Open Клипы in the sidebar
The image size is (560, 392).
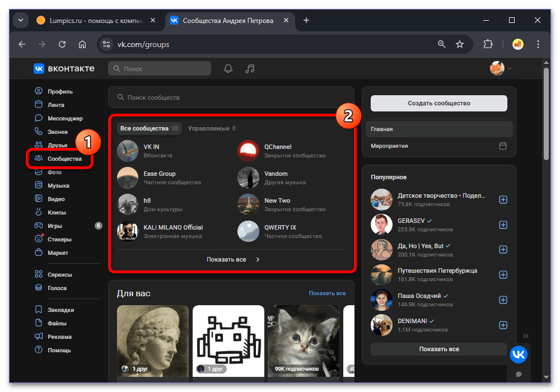(57, 212)
